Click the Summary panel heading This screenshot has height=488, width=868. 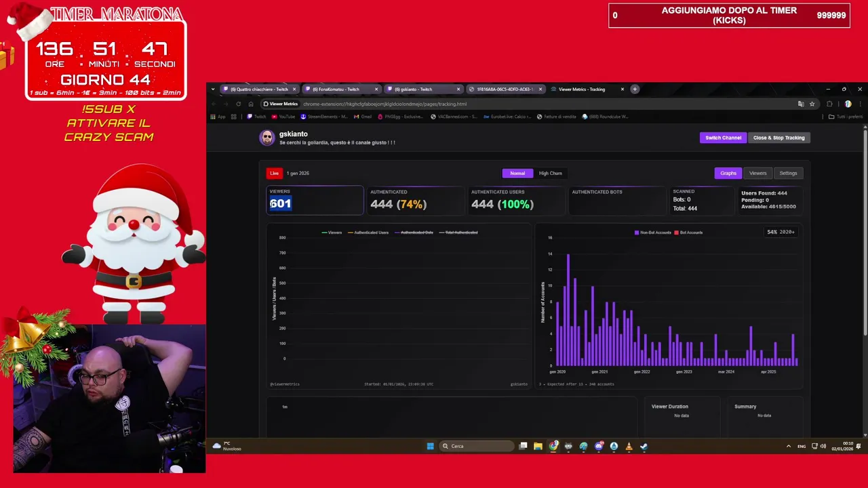point(745,407)
